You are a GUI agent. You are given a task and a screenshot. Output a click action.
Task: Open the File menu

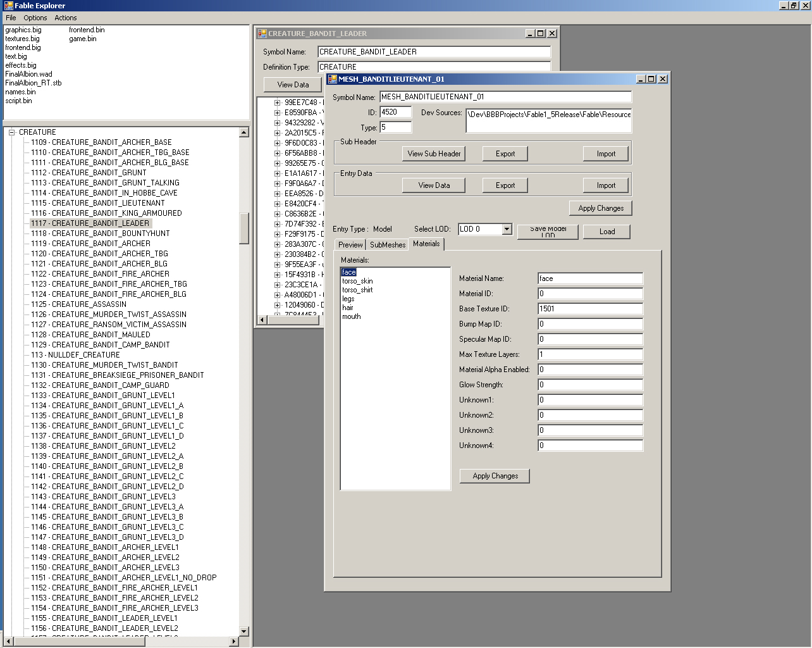11,18
